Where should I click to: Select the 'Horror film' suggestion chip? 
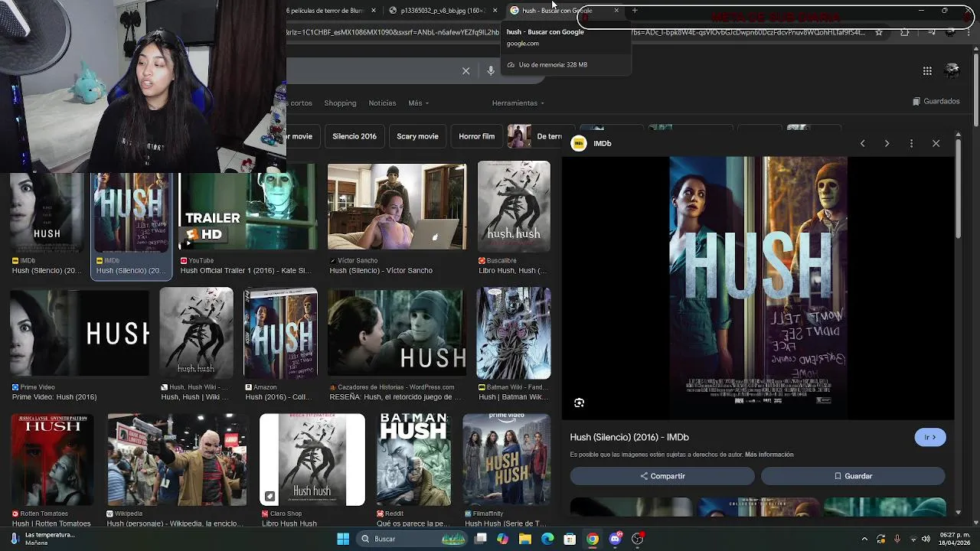476,136
